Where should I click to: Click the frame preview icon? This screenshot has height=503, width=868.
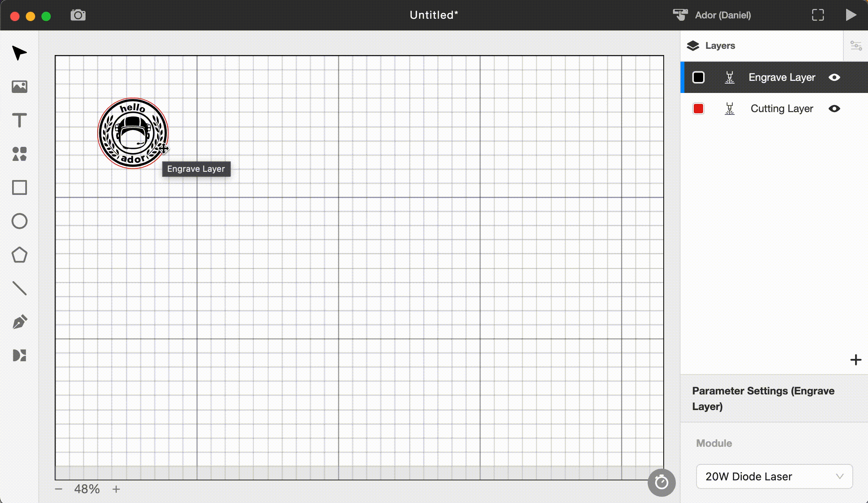(x=818, y=15)
